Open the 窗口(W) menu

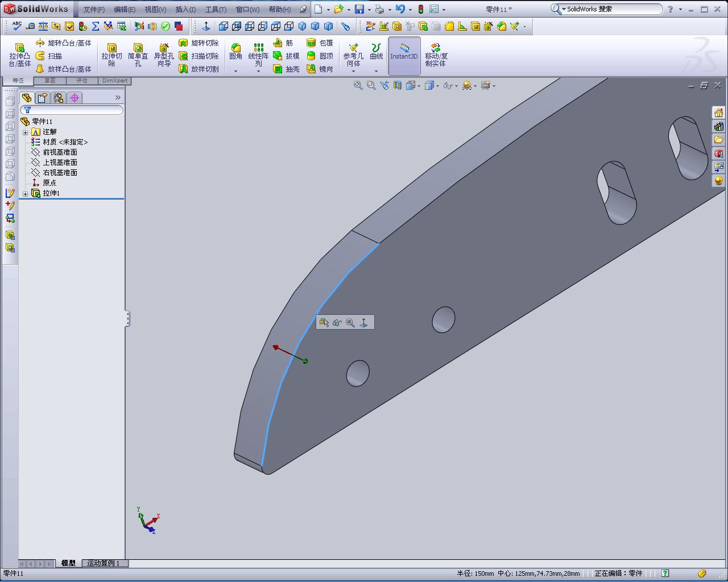[247, 10]
